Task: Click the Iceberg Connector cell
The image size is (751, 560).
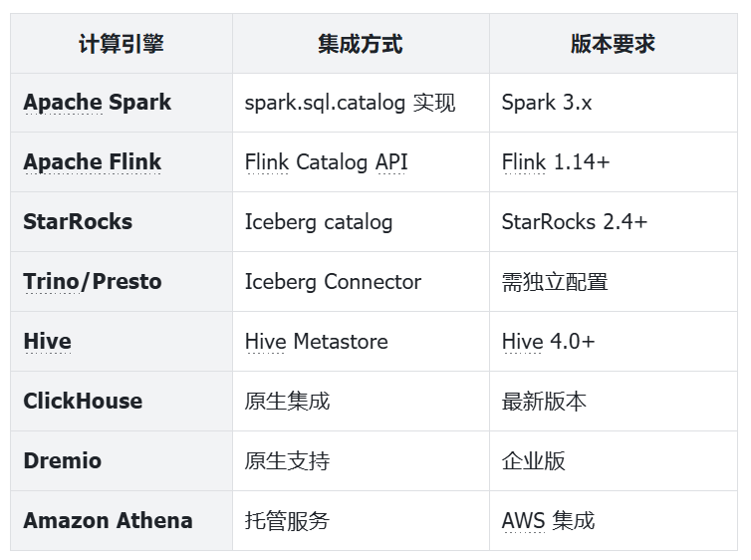Action: click(333, 282)
